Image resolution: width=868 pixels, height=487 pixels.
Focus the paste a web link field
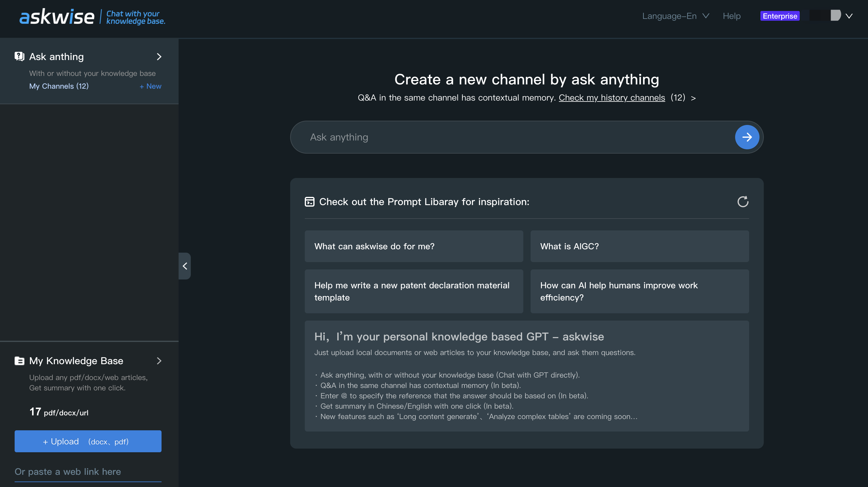tap(88, 472)
